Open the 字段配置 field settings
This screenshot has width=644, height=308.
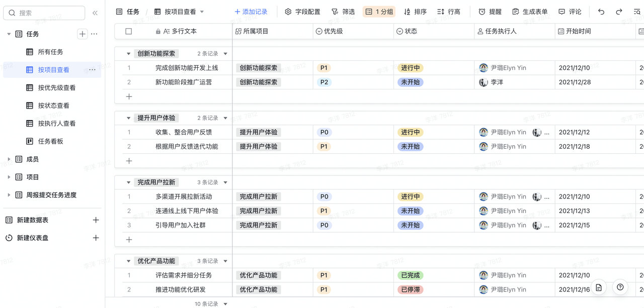click(x=302, y=12)
